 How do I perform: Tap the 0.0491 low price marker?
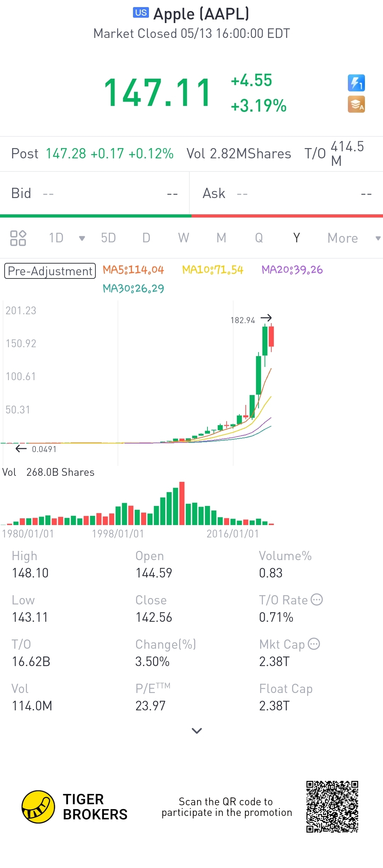44,449
